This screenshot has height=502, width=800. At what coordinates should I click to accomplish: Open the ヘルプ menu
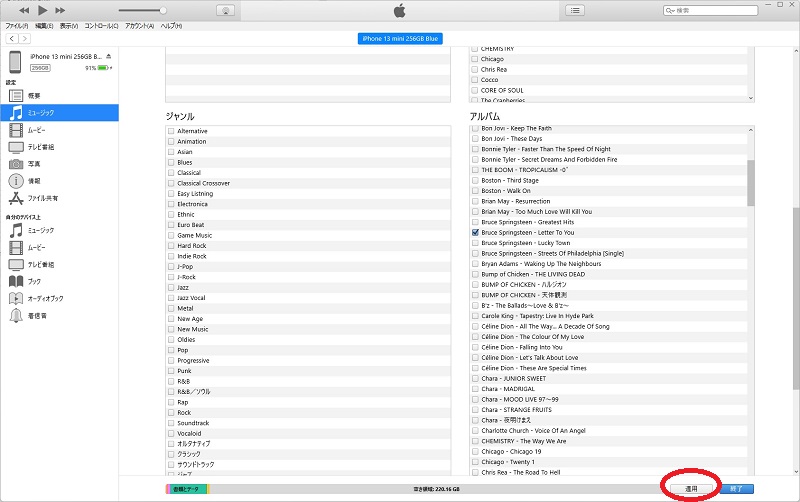pyautogui.click(x=171, y=26)
